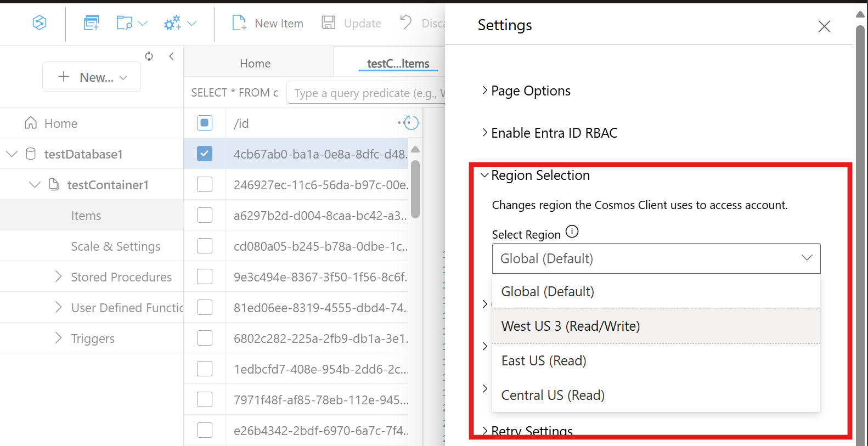This screenshot has height=446, width=868.
Task: Click the Select Region info icon
Action: (x=572, y=232)
